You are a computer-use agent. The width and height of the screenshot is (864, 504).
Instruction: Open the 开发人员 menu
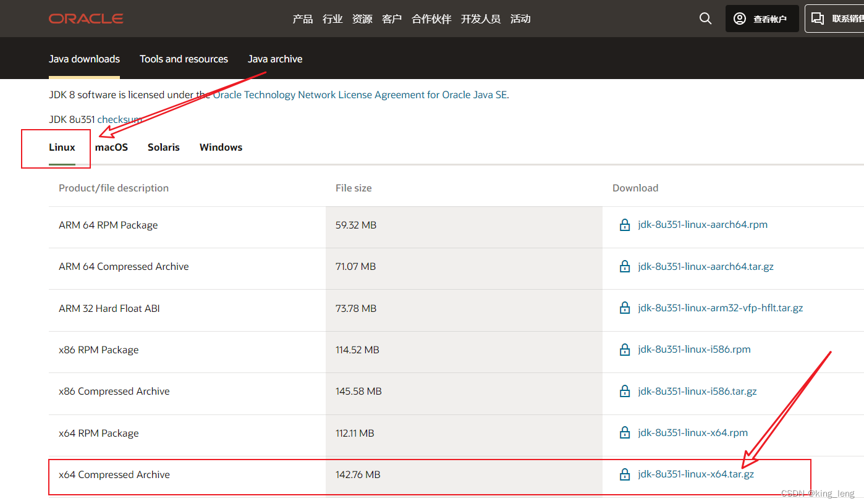pyautogui.click(x=481, y=19)
